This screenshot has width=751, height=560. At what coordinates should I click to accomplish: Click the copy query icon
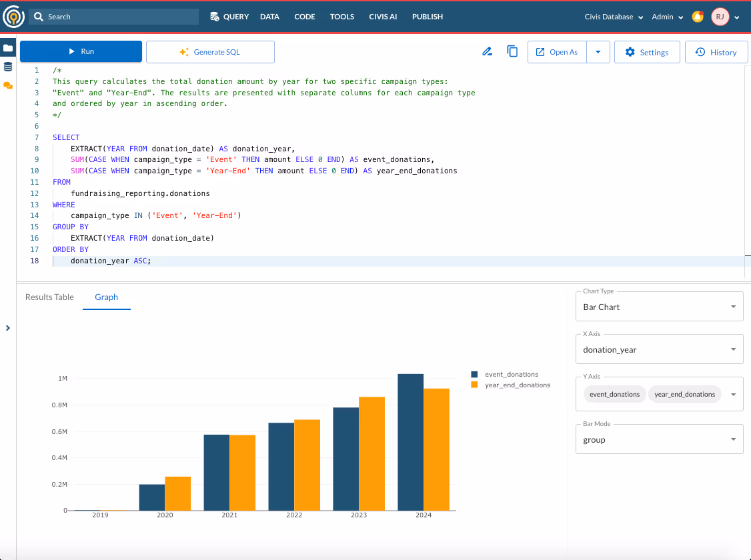coord(512,51)
